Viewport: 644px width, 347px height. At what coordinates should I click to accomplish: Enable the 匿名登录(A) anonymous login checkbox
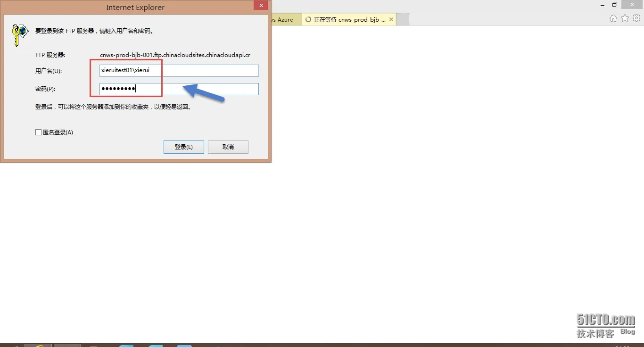point(39,132)
